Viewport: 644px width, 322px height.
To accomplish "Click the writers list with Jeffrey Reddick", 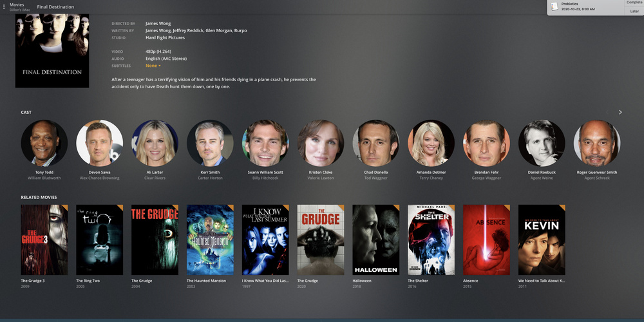I will tap(196, 31).
